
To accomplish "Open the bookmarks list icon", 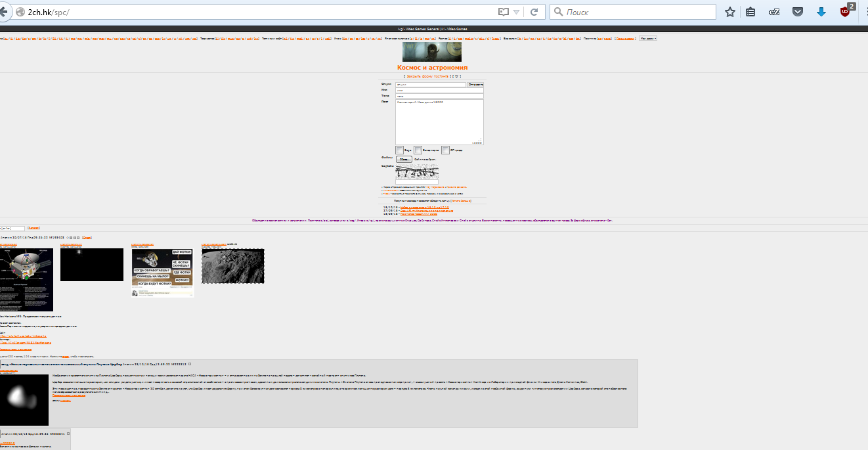I will (751, 12).
